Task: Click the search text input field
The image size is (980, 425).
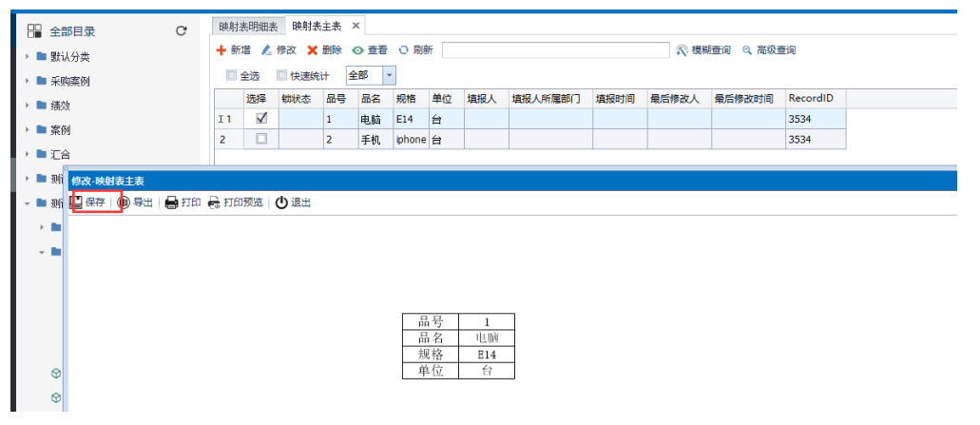Action: click(554, 50)
